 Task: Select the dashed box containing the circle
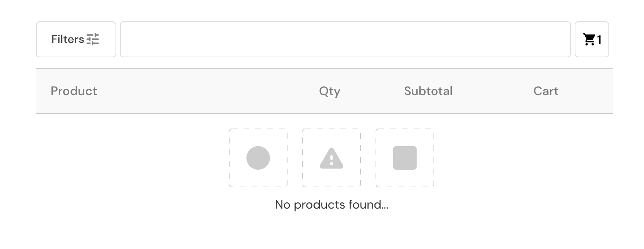[x=258, y=158]
